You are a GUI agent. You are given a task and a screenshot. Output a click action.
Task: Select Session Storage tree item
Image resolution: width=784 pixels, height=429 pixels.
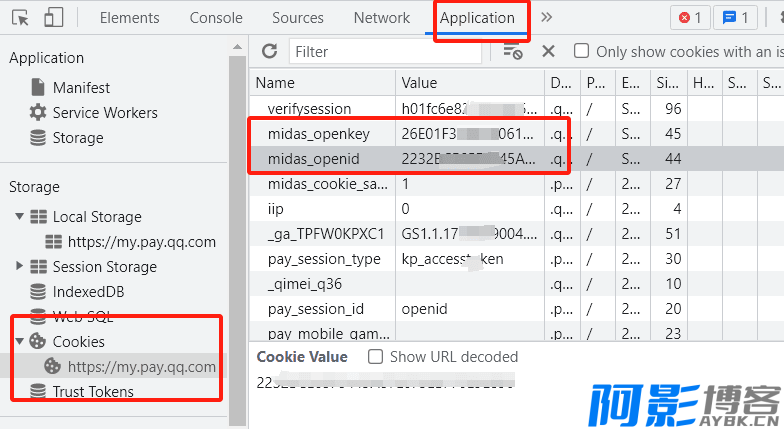pos(104,267)
